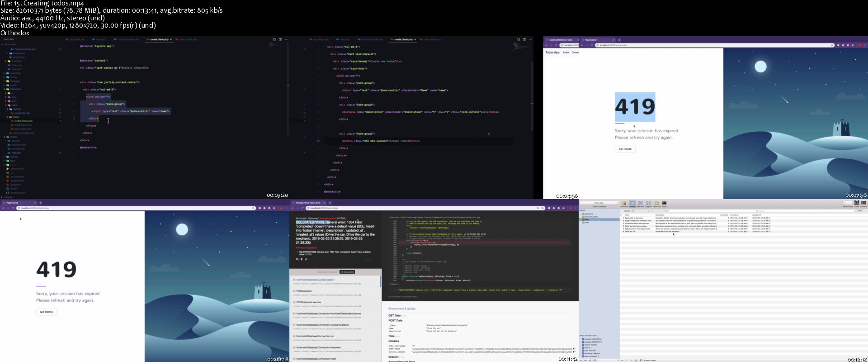Click todos nav link in Todos App
Screen dimensions: 868x362
click(566, 52)
